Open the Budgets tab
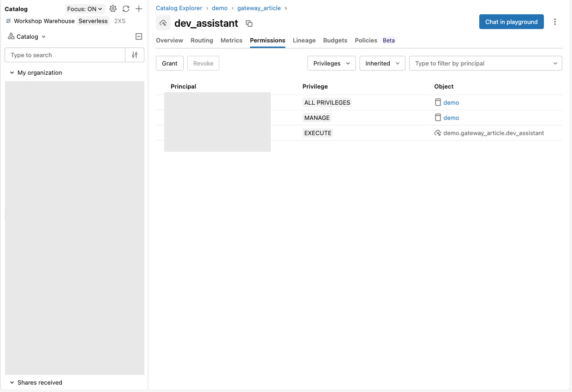This screenshot has height=392, width=572. (x=335, y=40)
